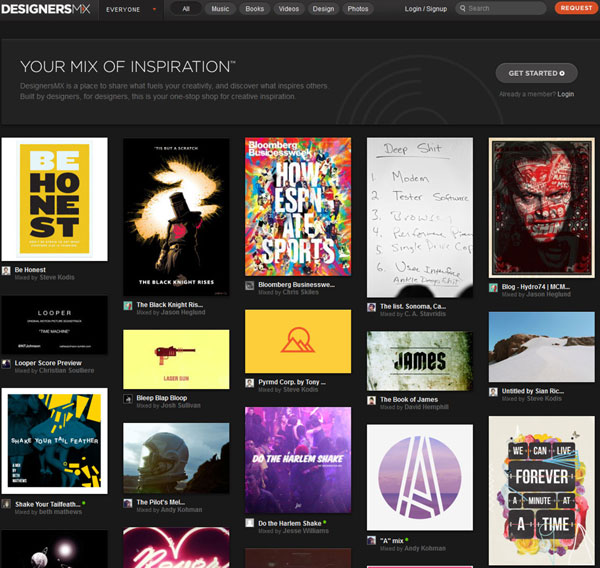Open the purple A logo thumbnail
Image resolution: width=600 pixels, height=568 pixels.
click(x=420, y=477)
